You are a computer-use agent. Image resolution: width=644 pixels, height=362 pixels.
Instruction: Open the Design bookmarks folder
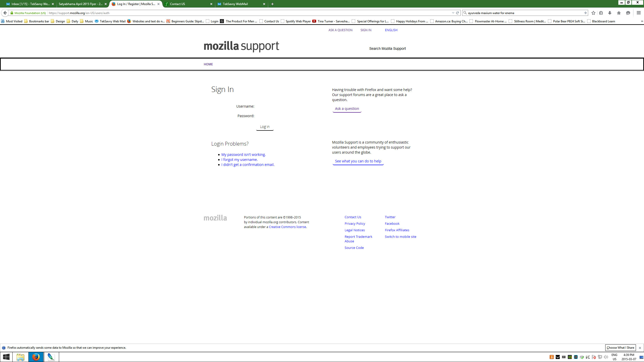pos(58,21)
